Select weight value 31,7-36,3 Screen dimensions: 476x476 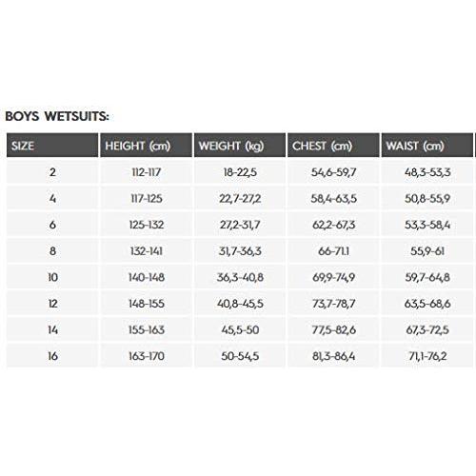(x=240, y=251)
